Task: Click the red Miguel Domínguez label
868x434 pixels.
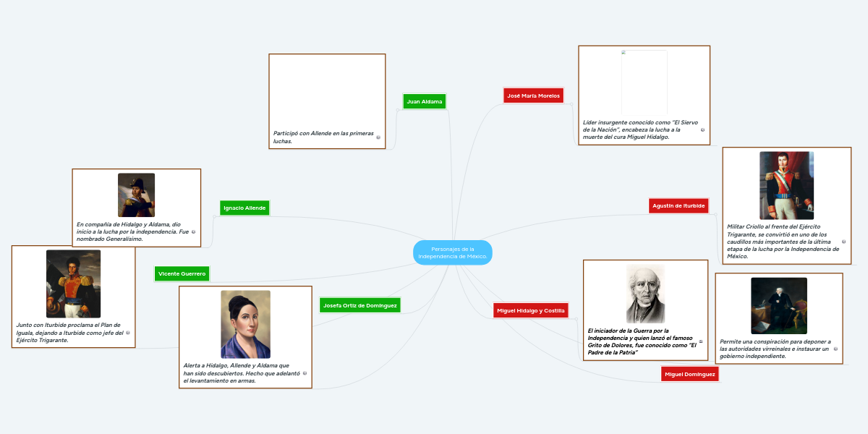Action: (x=689, y=374)
